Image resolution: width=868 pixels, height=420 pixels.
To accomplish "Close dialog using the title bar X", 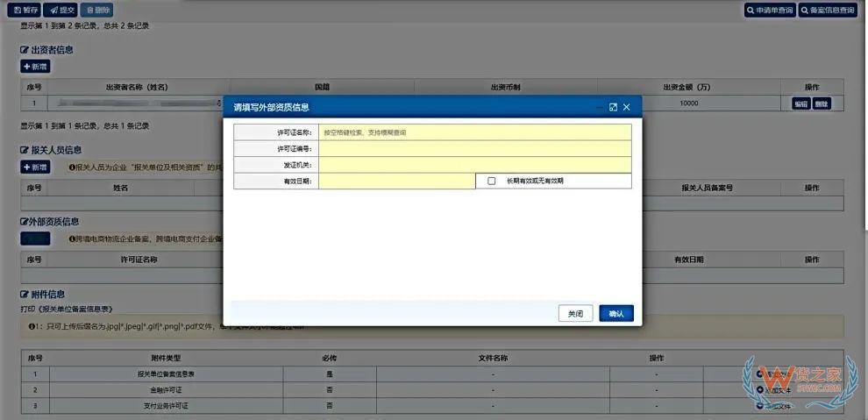I will [x=627, y=107].
